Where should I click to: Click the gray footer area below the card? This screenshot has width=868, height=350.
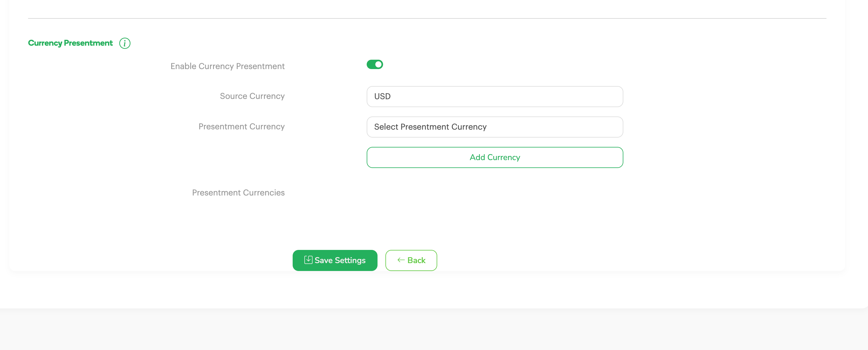coord(433,330)
